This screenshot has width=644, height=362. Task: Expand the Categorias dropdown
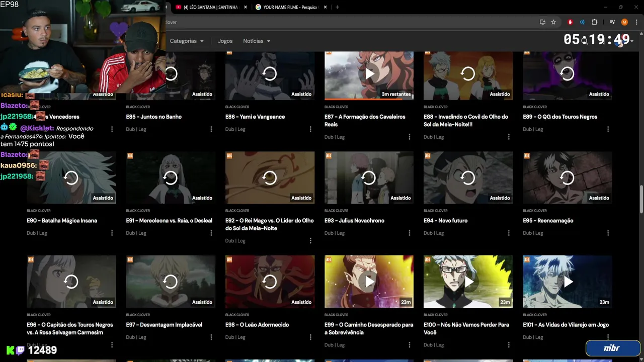(187, 41)
